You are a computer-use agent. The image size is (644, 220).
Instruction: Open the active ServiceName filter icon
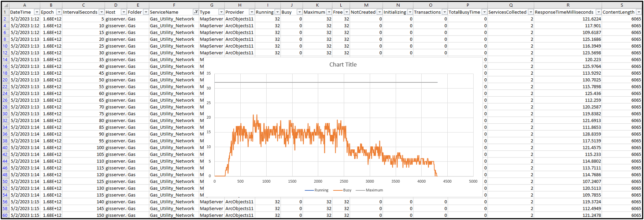coord(196,12)
